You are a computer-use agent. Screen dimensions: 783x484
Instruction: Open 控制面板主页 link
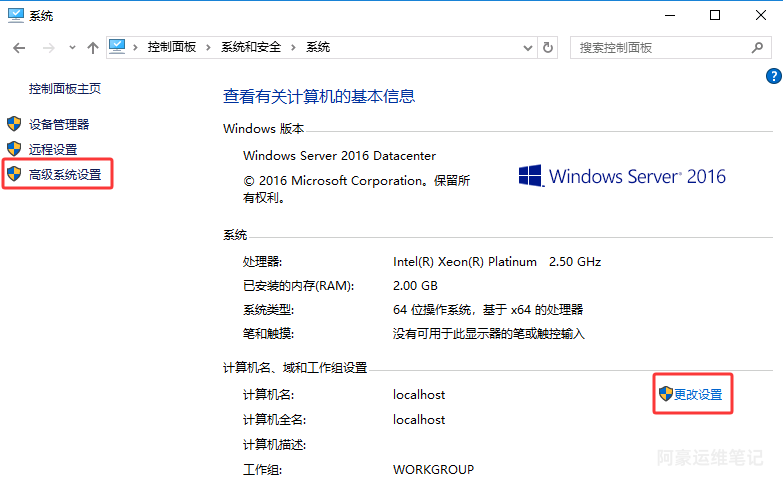pyautogui.click(x=65, y=89)
